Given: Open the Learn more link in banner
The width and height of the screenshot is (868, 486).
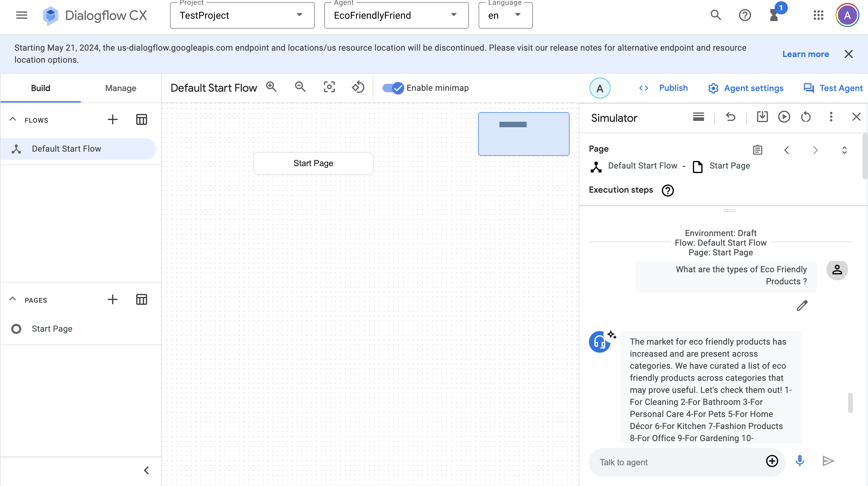Looking at the screenshot, I should [805, 54].
